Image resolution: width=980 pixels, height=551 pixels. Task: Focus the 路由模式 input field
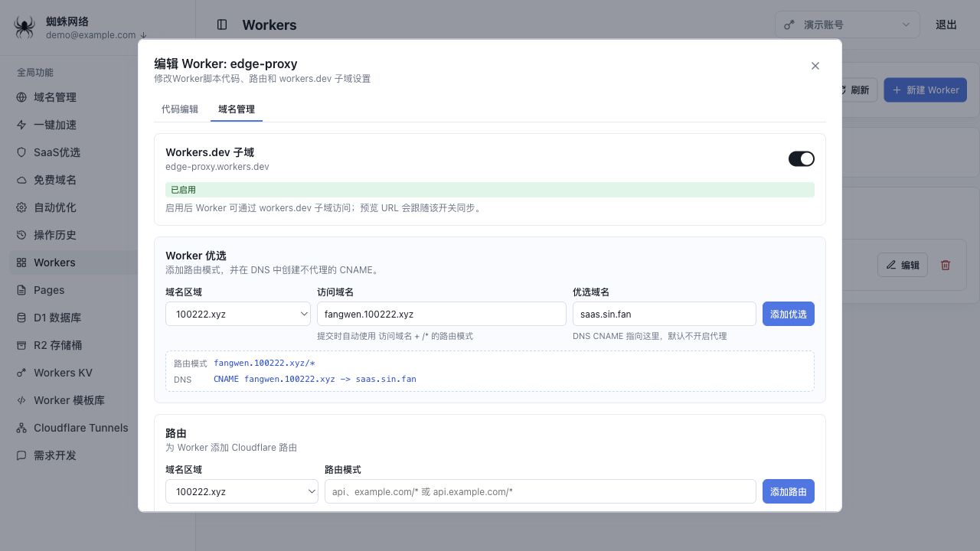coord(541,491)
